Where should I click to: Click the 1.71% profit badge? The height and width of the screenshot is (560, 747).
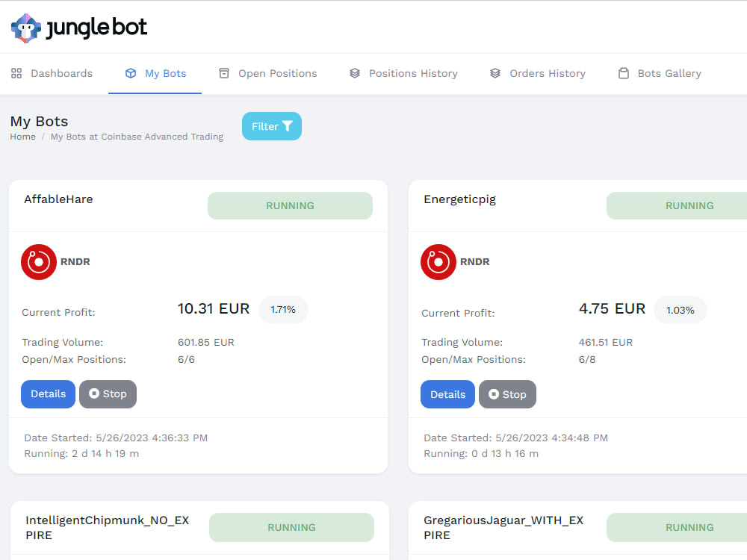(x=283, y=309)
